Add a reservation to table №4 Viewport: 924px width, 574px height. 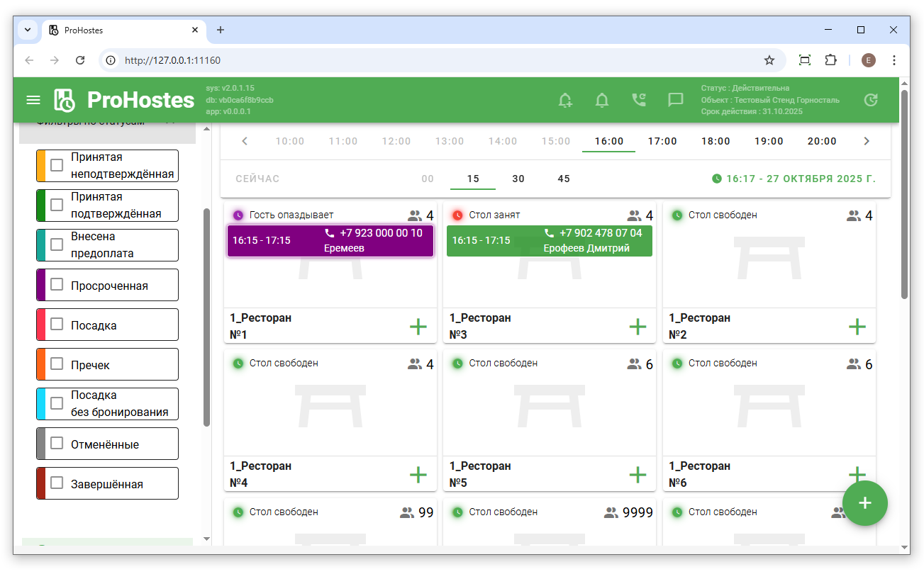pos(418,475)
